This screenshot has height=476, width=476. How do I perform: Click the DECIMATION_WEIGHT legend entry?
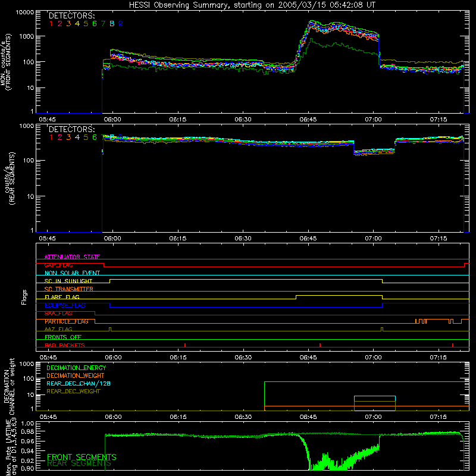coord(76,375)
